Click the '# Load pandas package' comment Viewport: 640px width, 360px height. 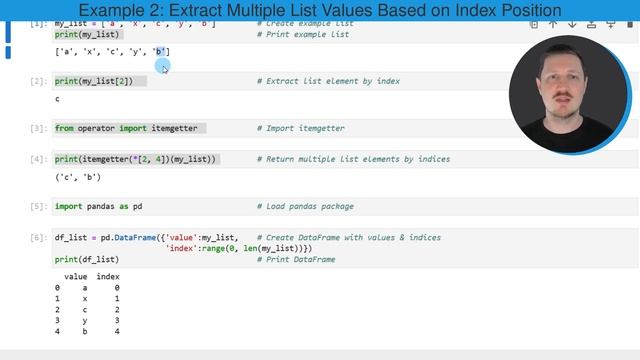coord(305,207)
